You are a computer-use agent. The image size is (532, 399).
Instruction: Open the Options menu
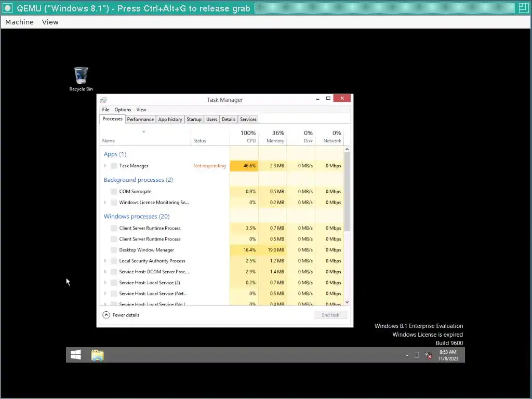123,110
